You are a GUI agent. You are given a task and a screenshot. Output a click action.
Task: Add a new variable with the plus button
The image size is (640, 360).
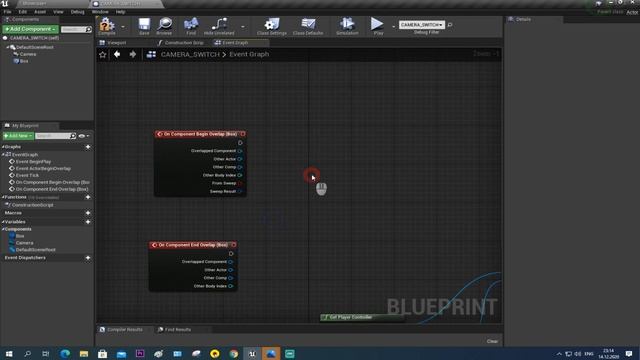tap(88, 222)
